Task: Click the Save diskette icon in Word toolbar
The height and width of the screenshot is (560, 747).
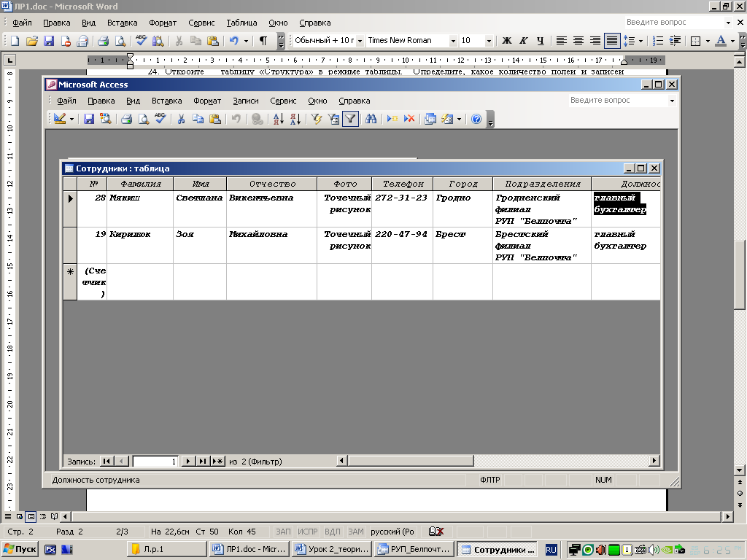Action: [49, 41]
